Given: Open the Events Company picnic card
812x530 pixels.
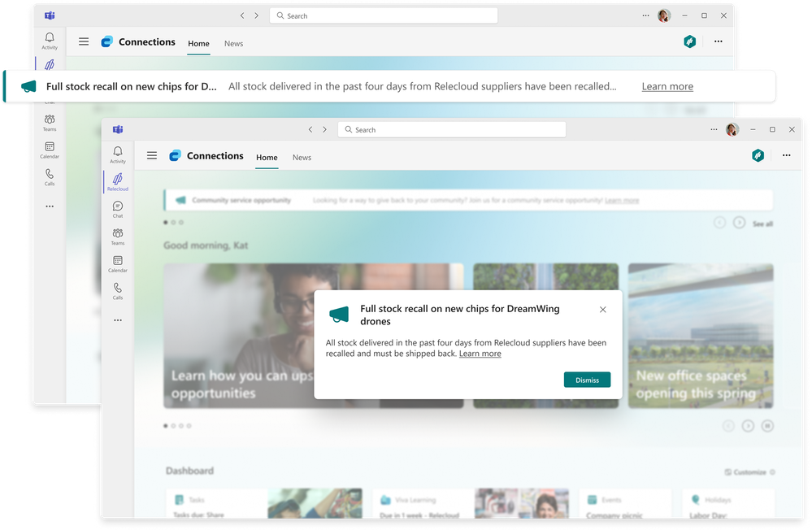Looking at the screenshot, I should pyautogui.click(x=625, y=503).
